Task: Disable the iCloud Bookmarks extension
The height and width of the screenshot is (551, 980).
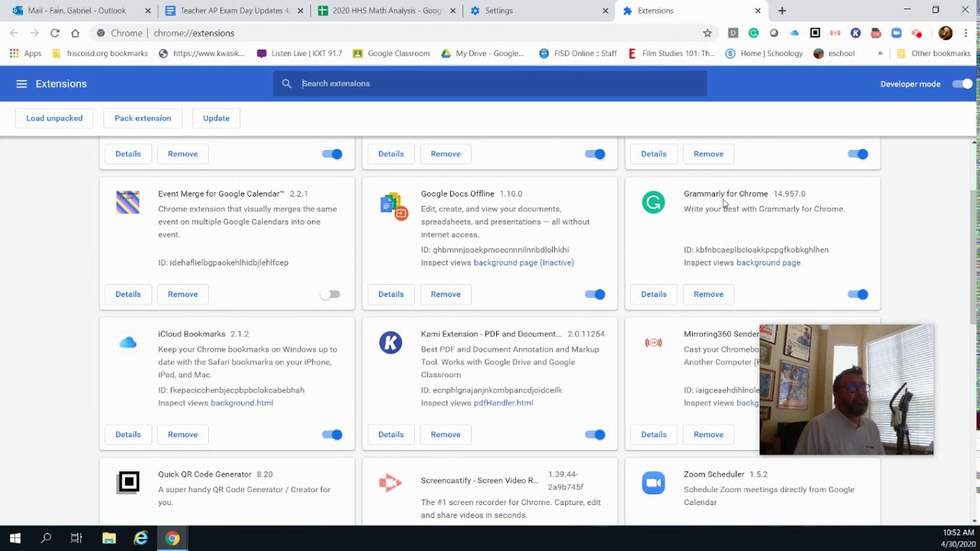Action: [x=332, y=434]
